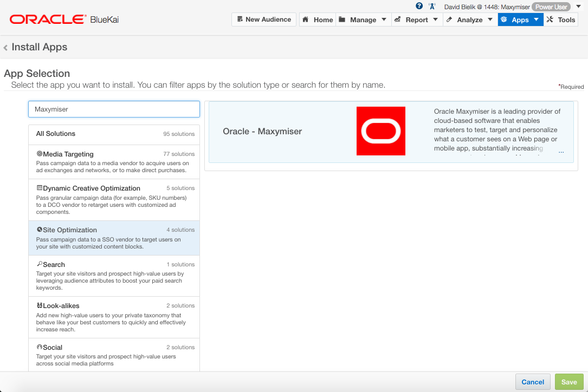Expand the truncated Maxymiser description ellipsis
Viewport: 588px width, 392px height.
(x=561, y=152)
